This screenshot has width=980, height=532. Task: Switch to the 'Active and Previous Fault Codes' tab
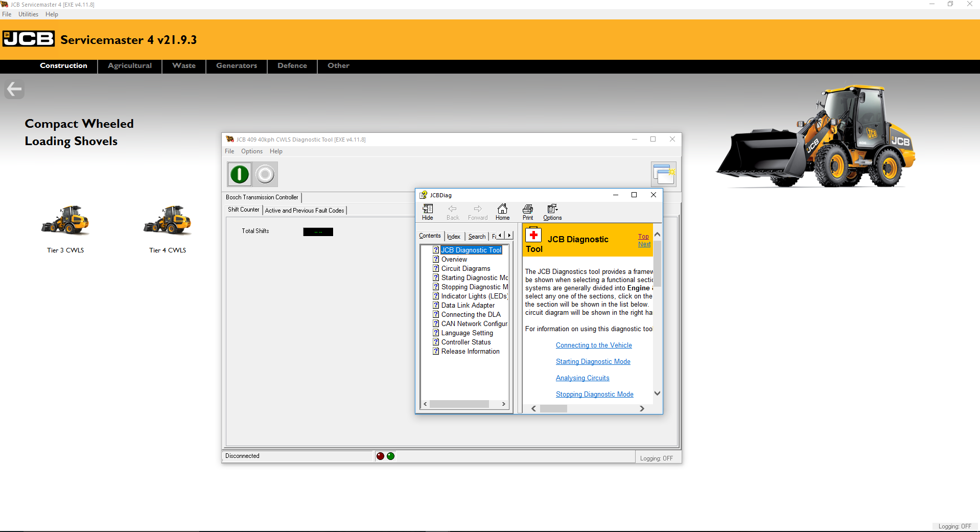pyautogui.click(x=304, y=210)
